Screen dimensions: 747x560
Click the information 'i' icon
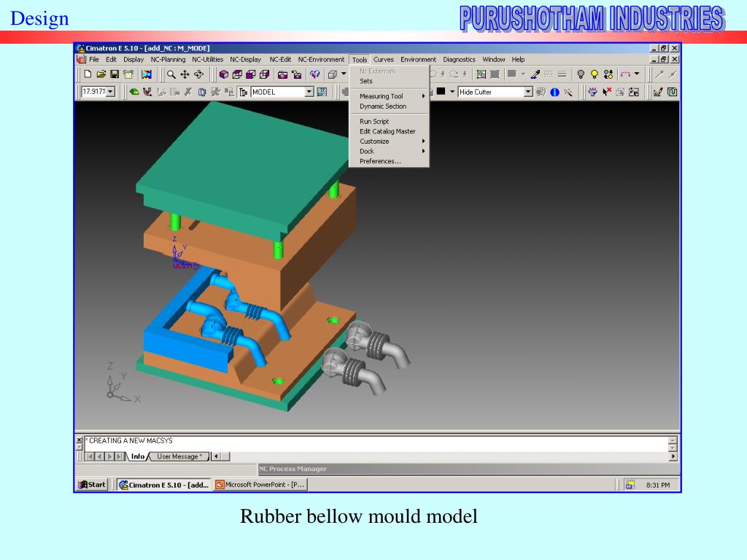tap(554, 92)
